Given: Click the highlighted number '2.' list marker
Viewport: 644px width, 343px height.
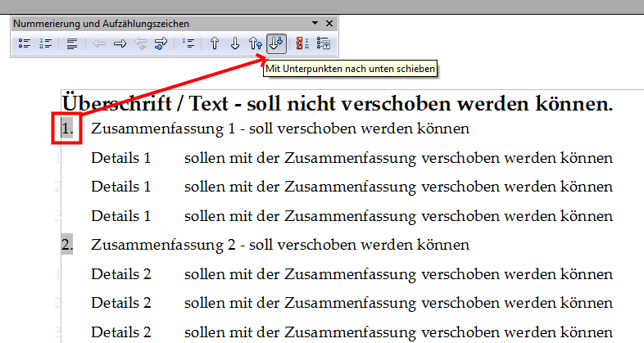Looking at the screenshot, I should pos(67,245).
